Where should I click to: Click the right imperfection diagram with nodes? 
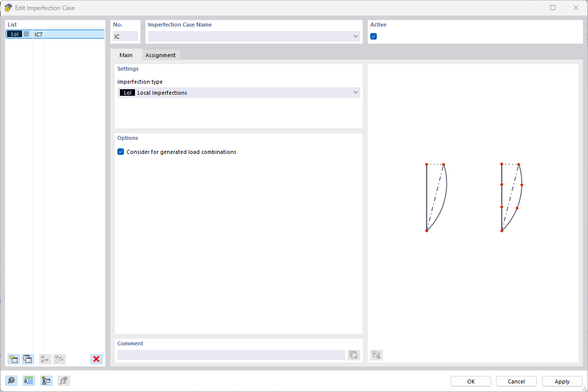coord(512,198)
